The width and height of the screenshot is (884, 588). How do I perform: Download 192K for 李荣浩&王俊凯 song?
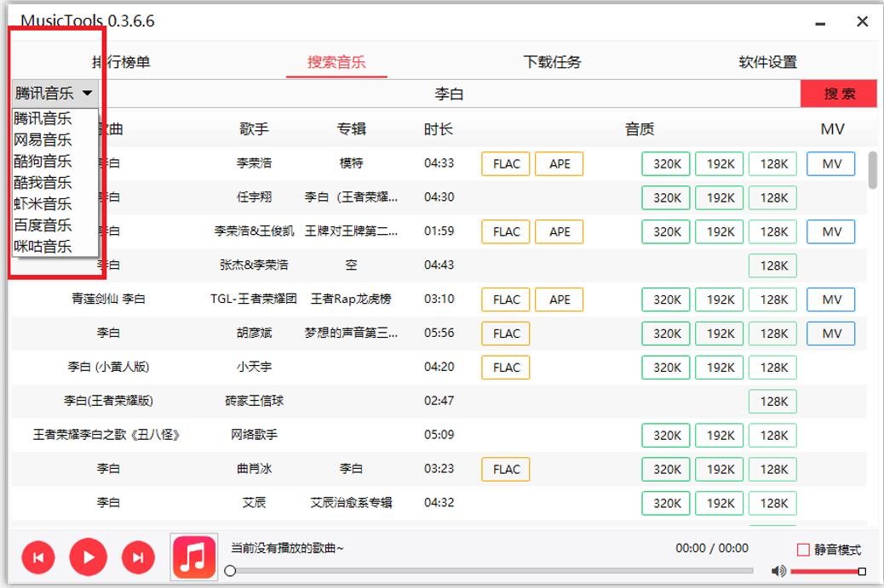pos(720,231)
